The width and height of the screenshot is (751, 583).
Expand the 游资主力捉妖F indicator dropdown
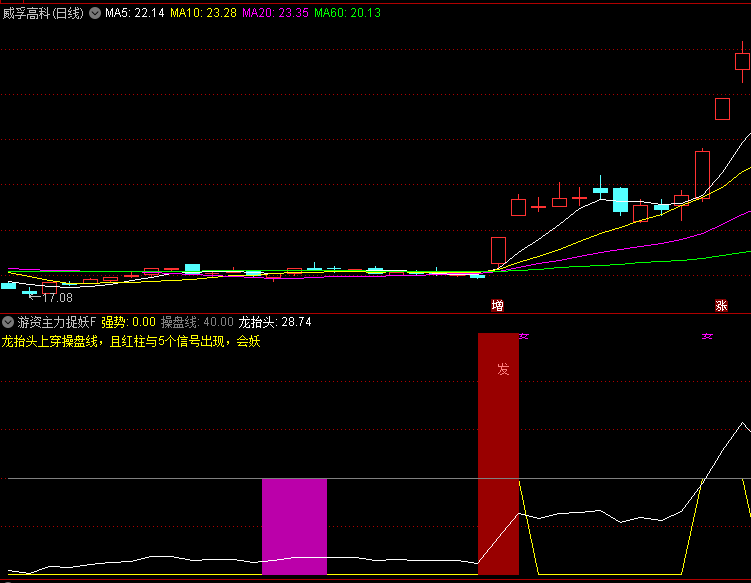tap(8, 322)
